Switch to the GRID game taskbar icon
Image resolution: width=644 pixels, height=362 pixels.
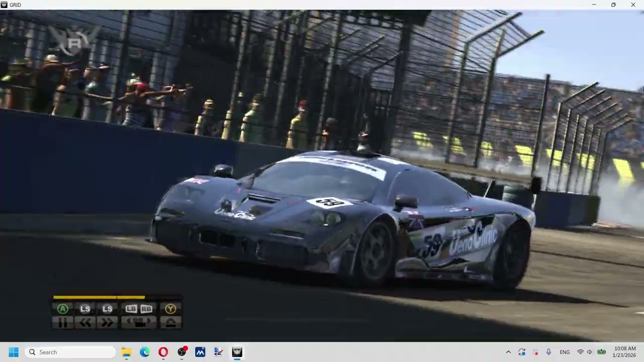pyautogui.click(x=237, y=352)
